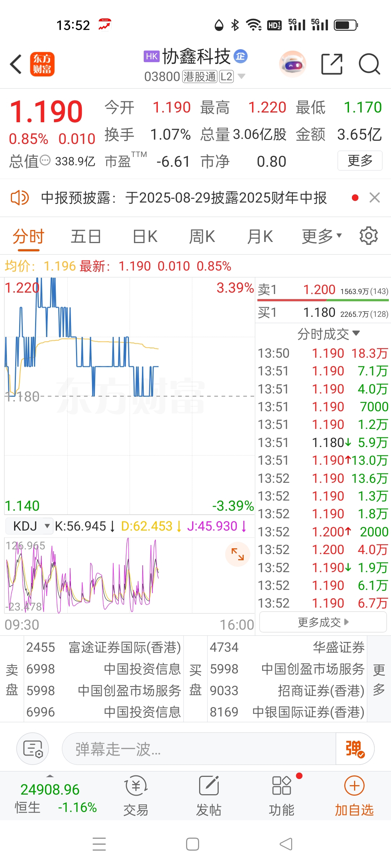Tap seller broker row 6996 中国投资信息
The image size is (391, 868).
point(104,712)
